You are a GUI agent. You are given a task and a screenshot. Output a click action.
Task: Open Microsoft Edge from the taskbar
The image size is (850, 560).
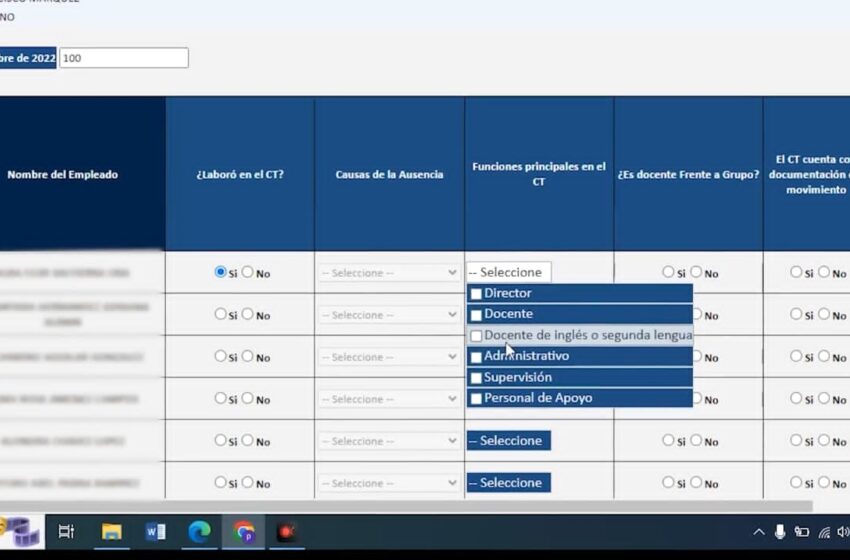coord(199,532)
